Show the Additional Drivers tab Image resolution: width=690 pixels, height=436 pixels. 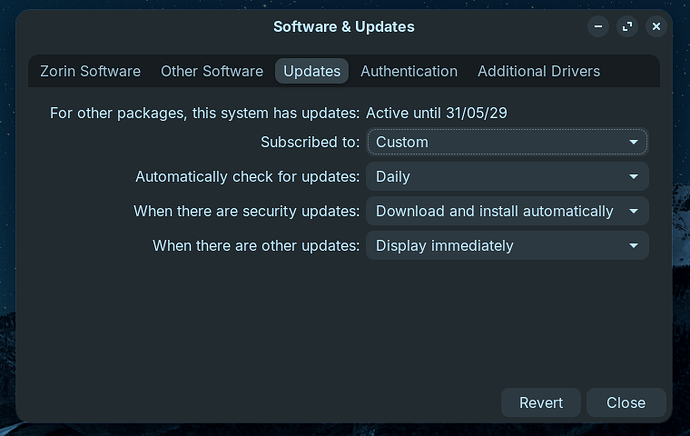click(x=539, y=71)
